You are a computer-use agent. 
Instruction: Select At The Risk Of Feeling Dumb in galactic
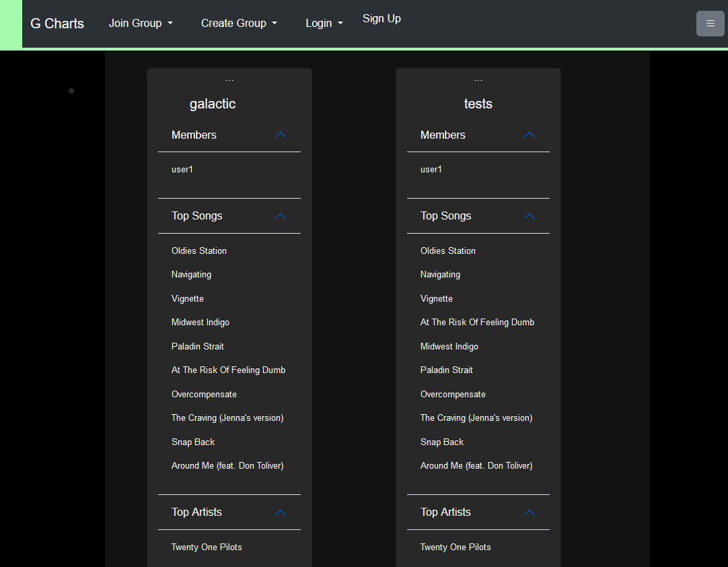(x=229, y=370)
